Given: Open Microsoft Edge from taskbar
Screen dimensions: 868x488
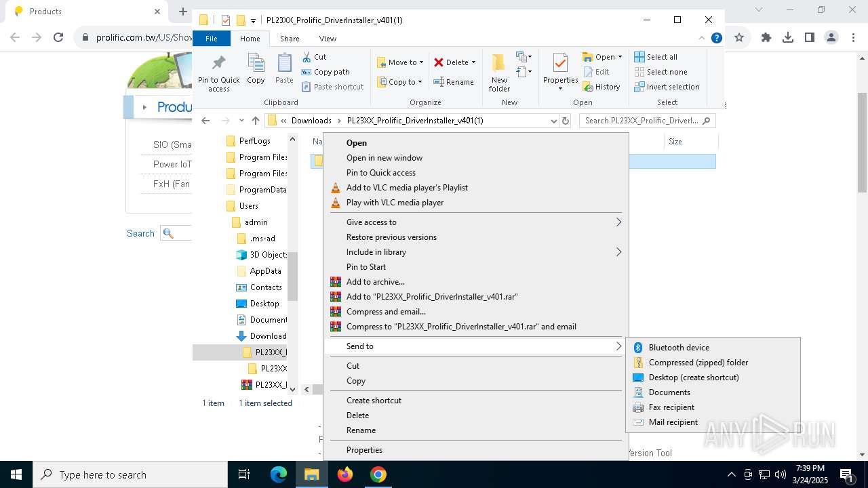Looking at the screenshot, I should click(x=279, y=474).
